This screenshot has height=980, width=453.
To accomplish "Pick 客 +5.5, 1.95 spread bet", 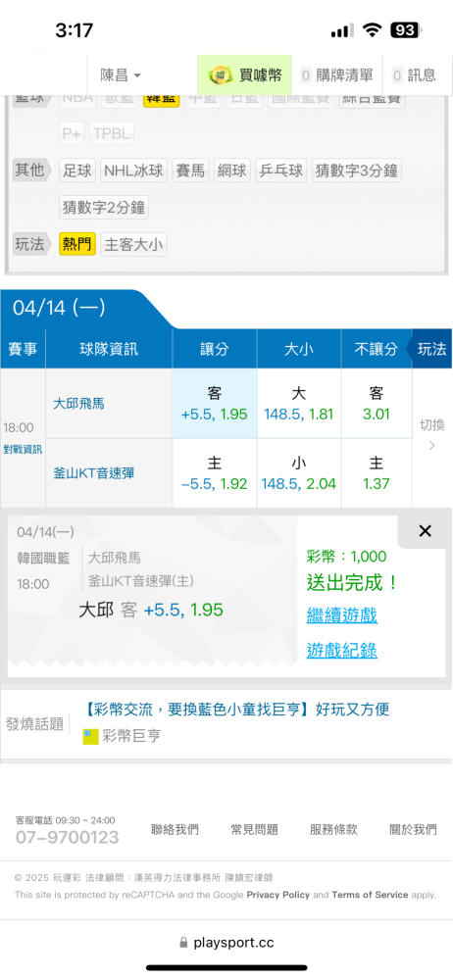I will (215, 404).
